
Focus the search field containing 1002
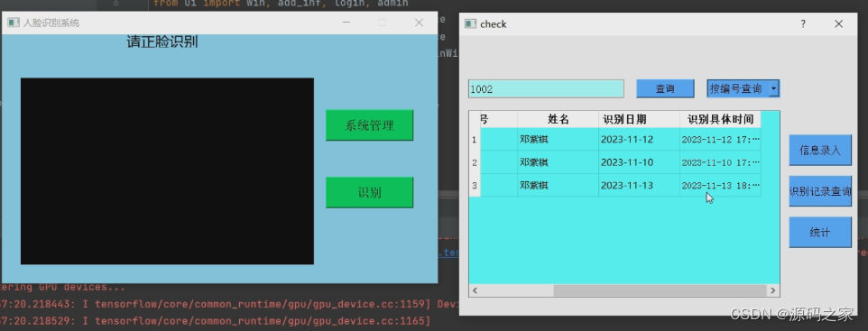(x=546, y=89)
